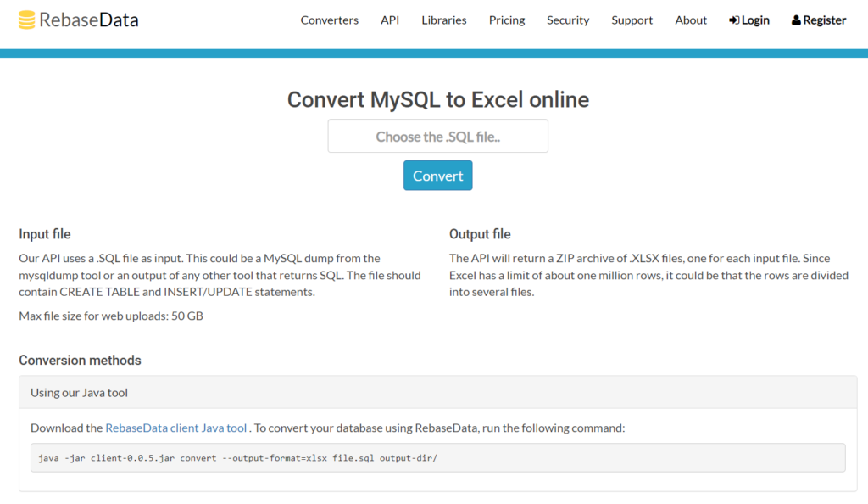The width and height of the screenshot is (868, 504).
Task: Open the Libraries nav item
Action: coord(444,20)
